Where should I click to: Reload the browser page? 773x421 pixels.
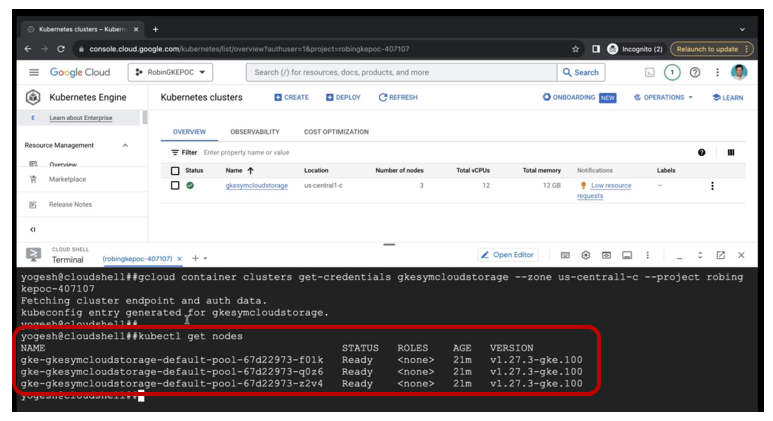(x=61, y=49)
